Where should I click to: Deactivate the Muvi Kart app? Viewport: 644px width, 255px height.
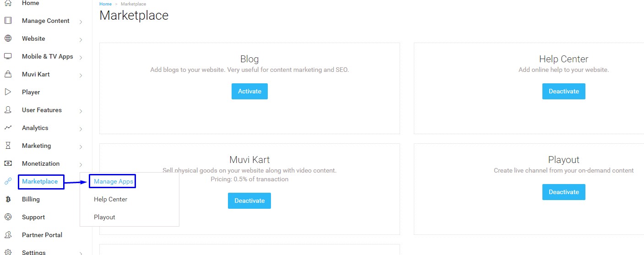click(249, 201)
